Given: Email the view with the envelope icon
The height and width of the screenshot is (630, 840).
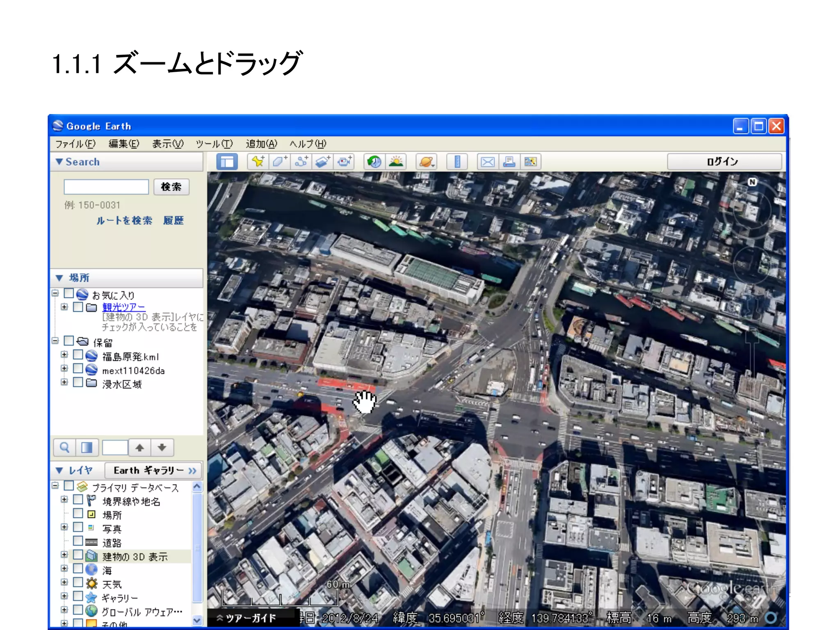Looking at the screenshot, I should click(x=488, y=162).
